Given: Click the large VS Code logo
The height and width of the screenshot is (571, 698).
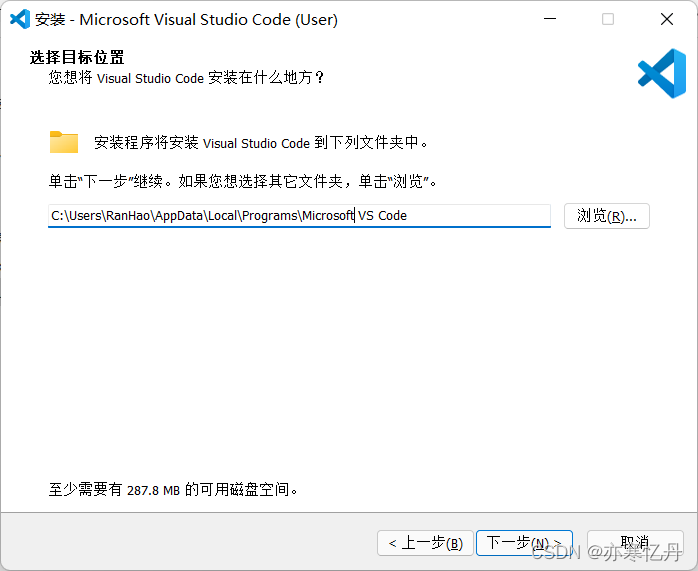Looking at the screenshot, I should [x=662, y=73].
